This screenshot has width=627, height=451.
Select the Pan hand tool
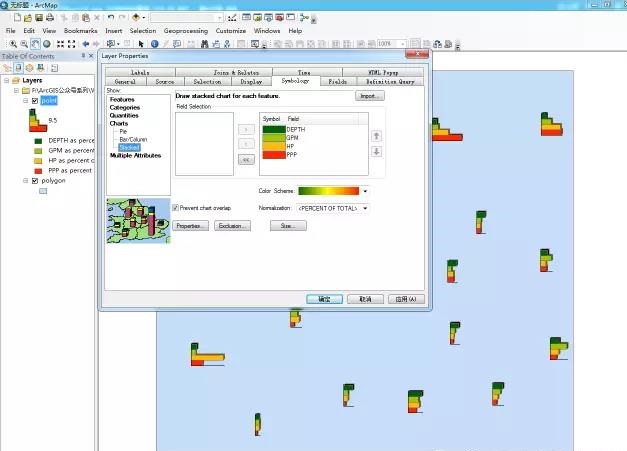tap(35, 44)
